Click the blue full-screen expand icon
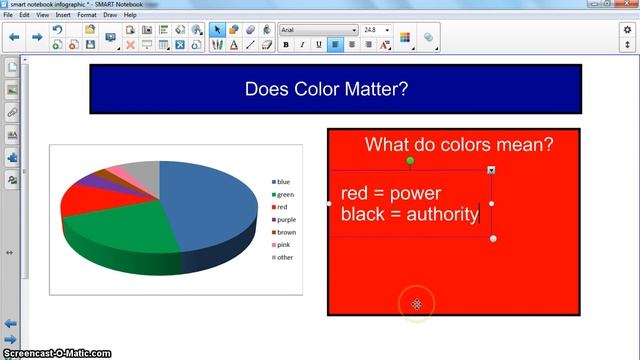This screenshot has width=640, height=360. tap(180, 44)
